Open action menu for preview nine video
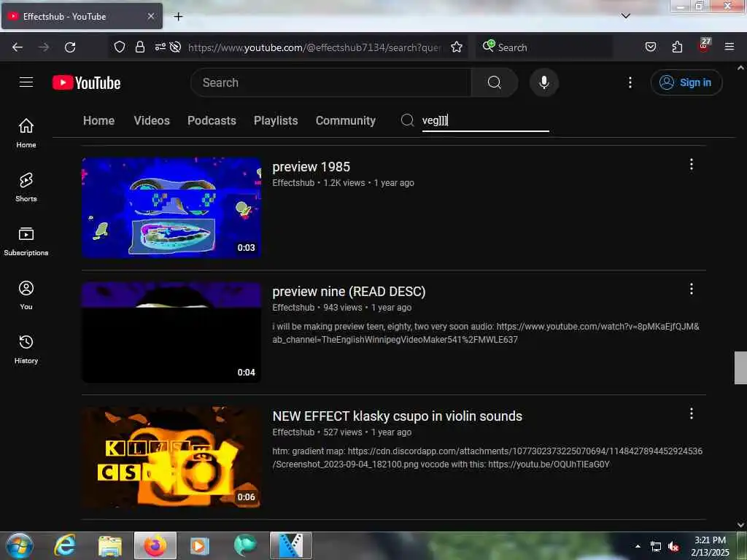The image size is (747, 560). click(x=692, y=289)
